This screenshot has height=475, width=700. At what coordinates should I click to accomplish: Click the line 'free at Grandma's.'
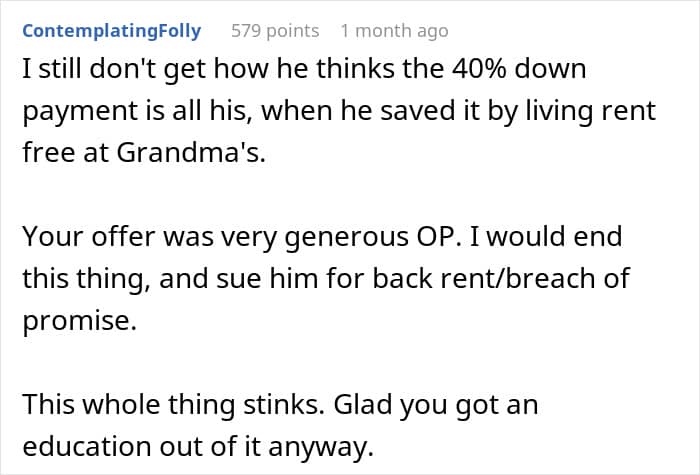tap(144, 153)
